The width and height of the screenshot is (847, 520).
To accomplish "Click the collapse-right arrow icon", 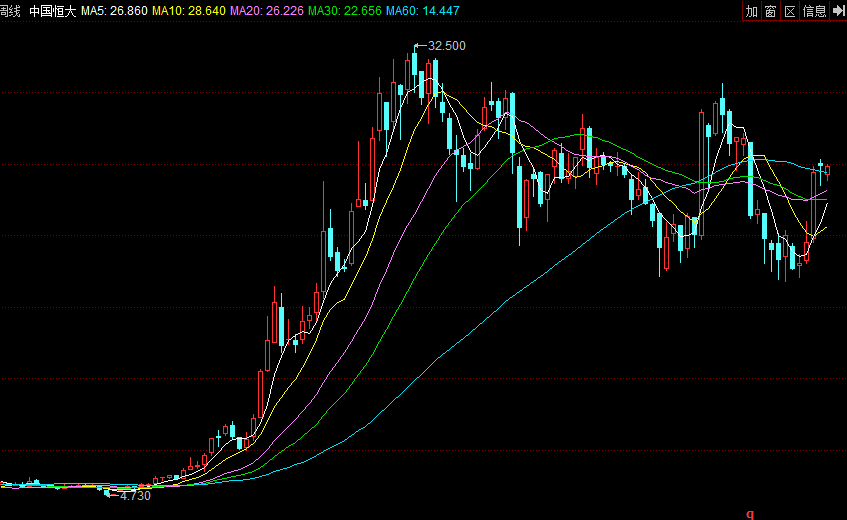I will [x=838, y=11].
